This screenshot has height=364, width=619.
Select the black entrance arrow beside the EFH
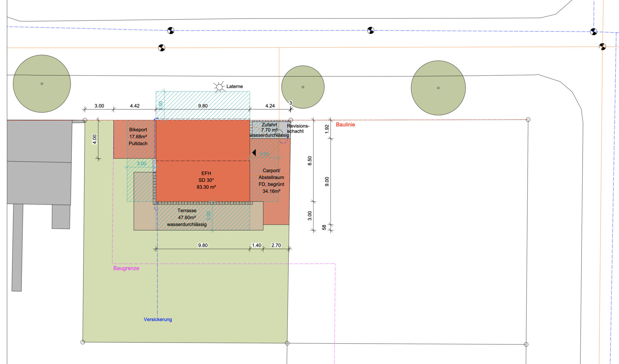tap(254, 153)
